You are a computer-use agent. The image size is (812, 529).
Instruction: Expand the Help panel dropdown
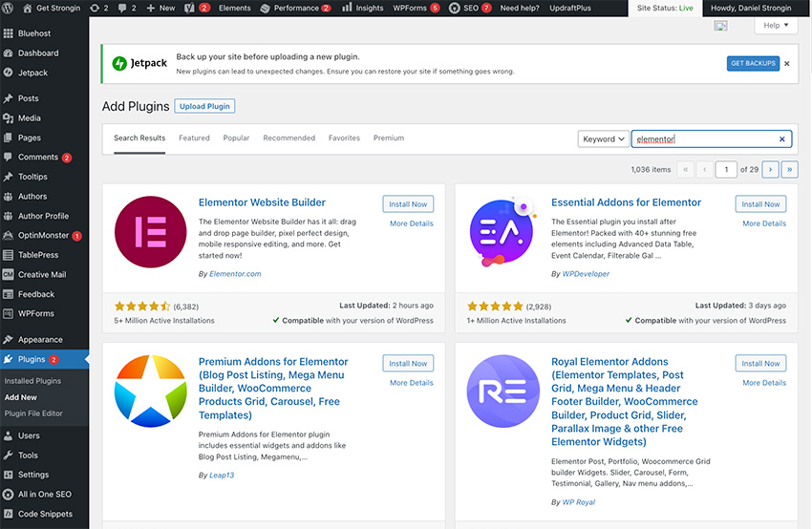[x=776, y=26]
